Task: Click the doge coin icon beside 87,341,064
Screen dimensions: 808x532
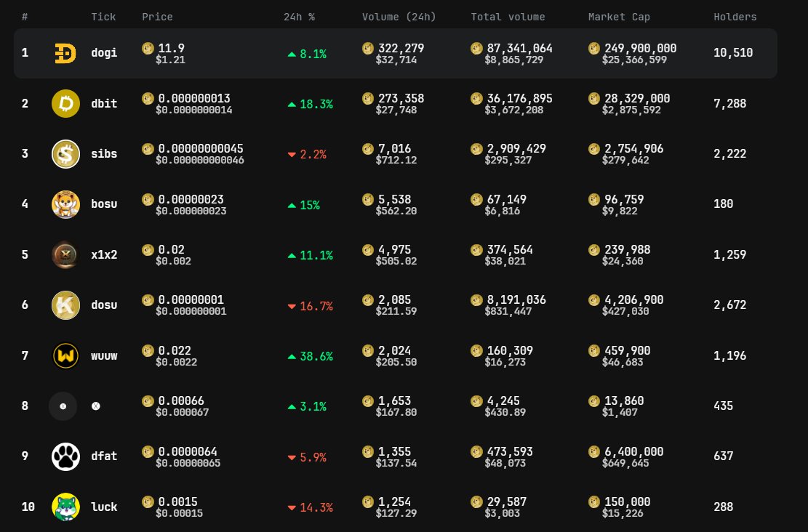Action: tap(476, 49)
